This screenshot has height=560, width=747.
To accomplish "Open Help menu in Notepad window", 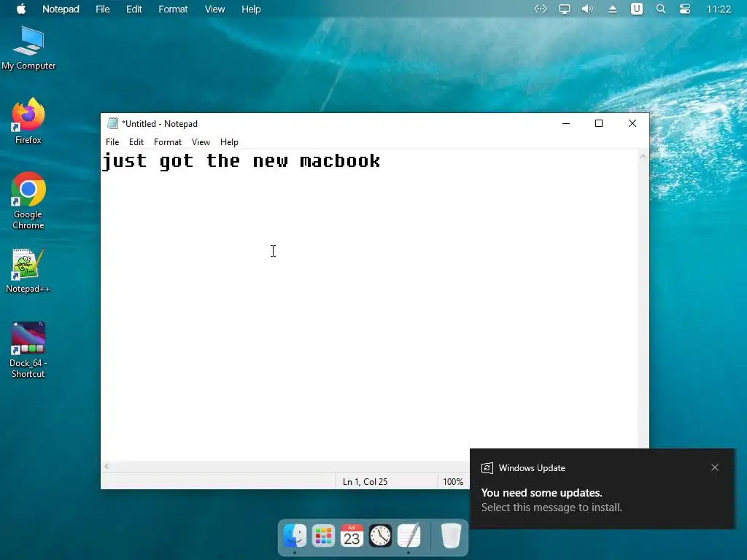I will coord(229,142).
